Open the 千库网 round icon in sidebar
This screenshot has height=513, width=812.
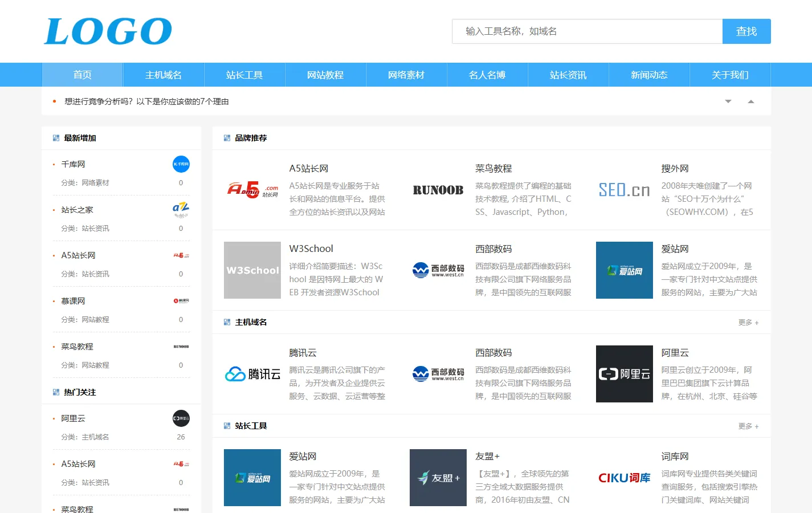coord(181,164)
